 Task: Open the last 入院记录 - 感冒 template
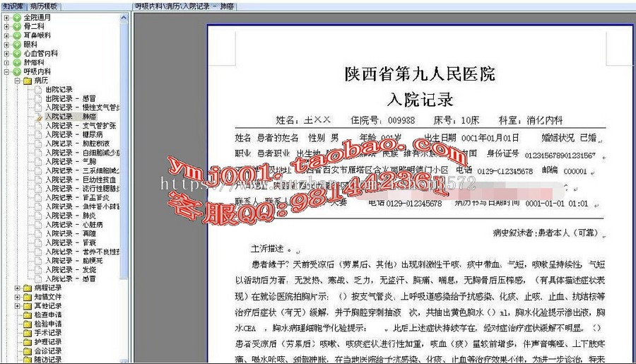point(71,278)
